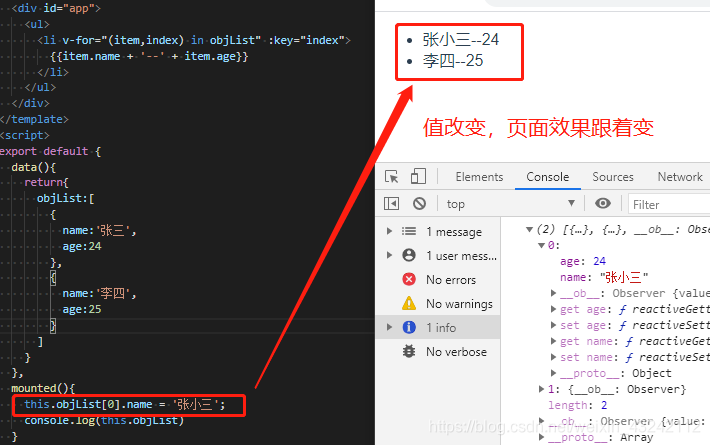Expand the set age reactiveSetter row
The height and width of the screenshot is (445, 710).
coord(553,325)
